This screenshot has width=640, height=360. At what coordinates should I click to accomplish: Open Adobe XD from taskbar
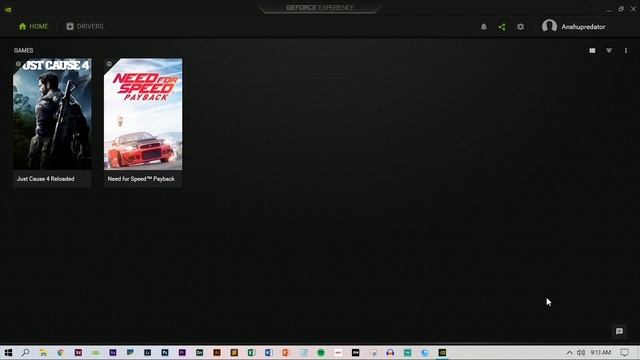tap(78, 353)
